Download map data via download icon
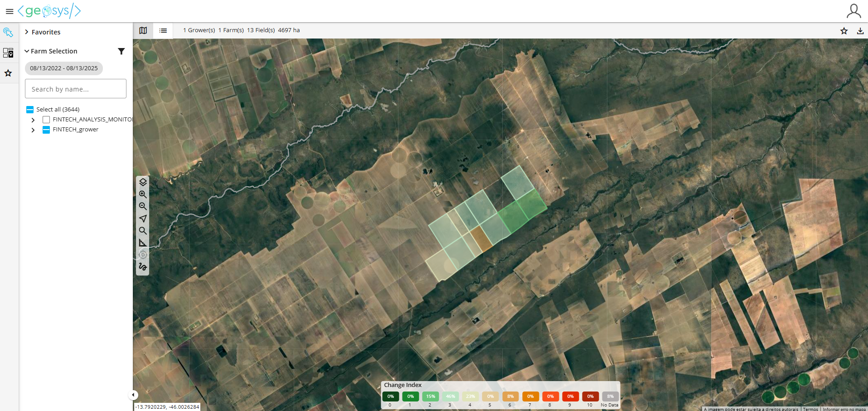This screenshot has height=411, width=868. tap(860, 31)
